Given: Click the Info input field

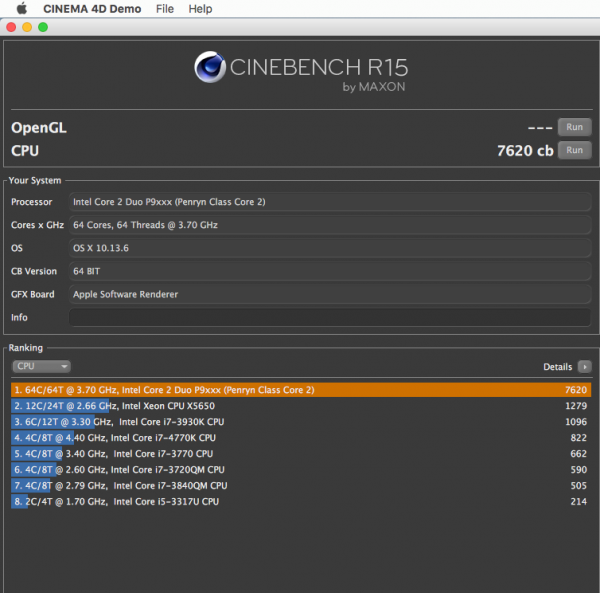Looking at the screenshot, I should coord(330,318).
